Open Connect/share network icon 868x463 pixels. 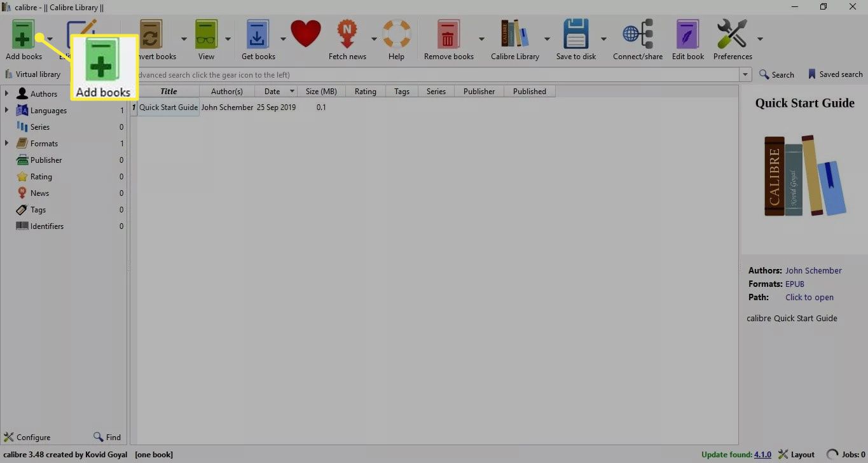click(x=638, y=34)
